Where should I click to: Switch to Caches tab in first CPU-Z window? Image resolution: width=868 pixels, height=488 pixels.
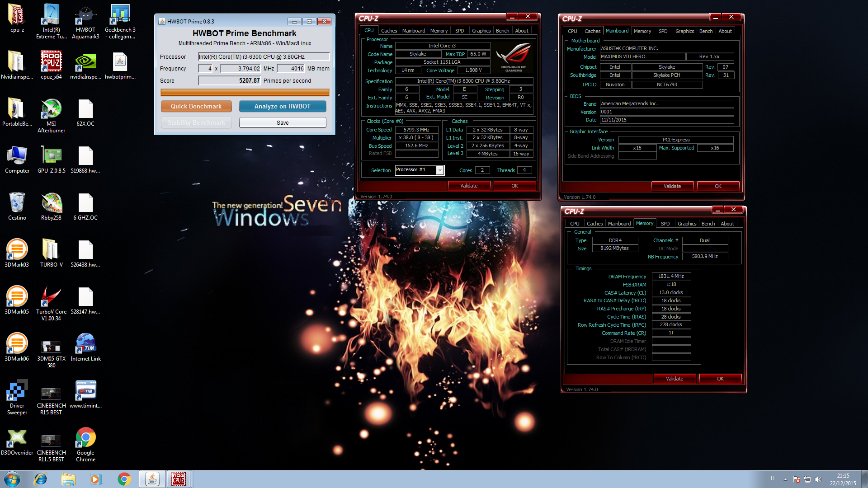click(389, 31)
